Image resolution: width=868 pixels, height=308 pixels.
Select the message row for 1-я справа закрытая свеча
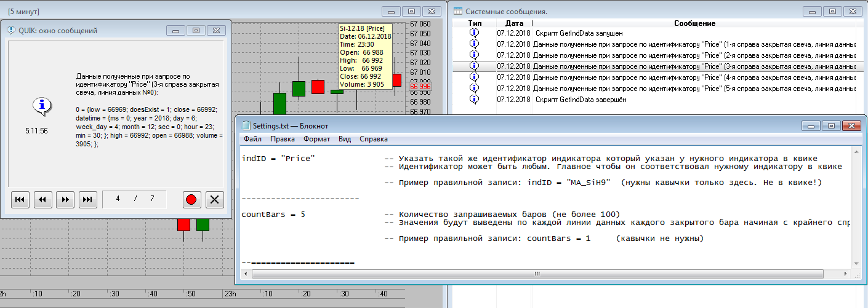[x=654, y=44]
